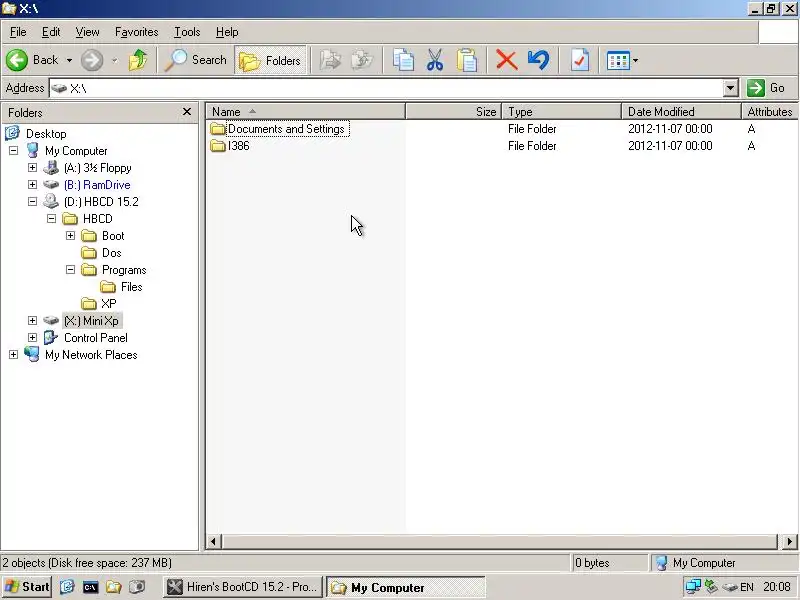Open the Search pane
Viewport: 800px width, 600px height.
195,60
